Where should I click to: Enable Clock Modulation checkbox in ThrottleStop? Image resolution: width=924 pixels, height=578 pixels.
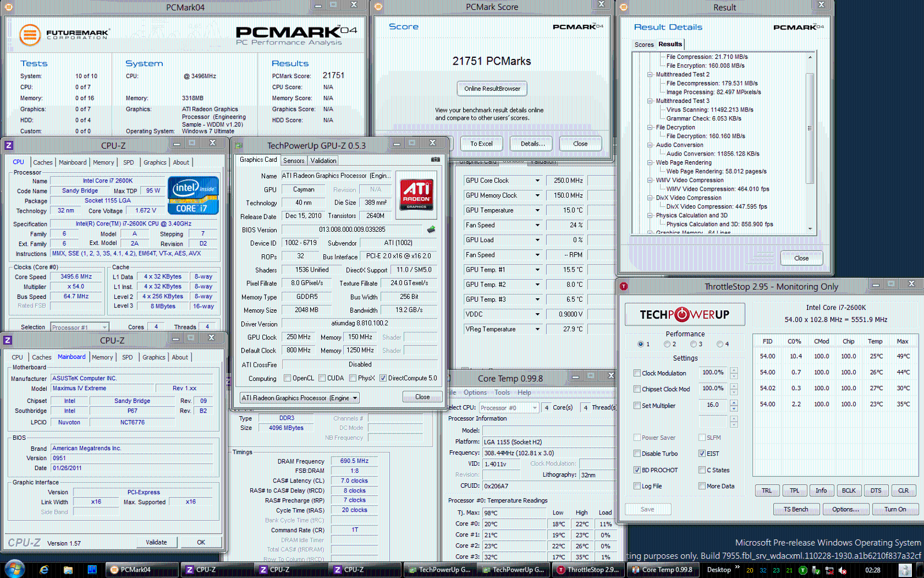(x=637, y=373)
